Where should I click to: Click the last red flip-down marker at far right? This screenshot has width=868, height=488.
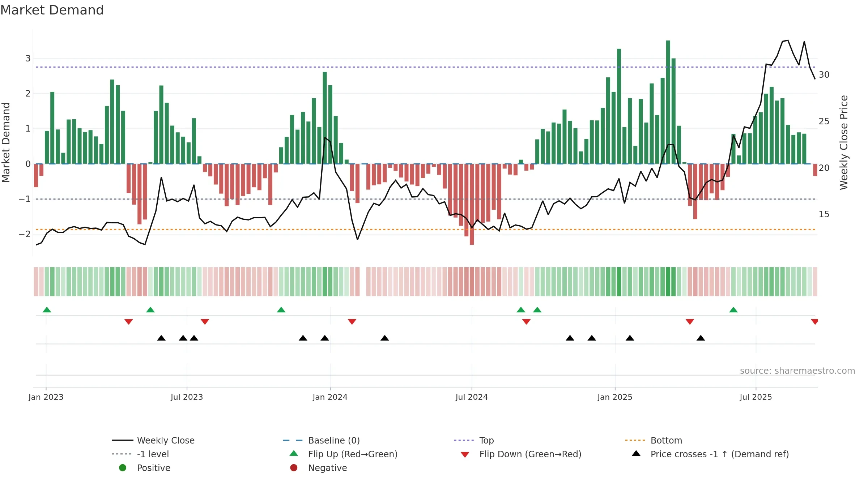pyautogui.click(x=814, y=322)
